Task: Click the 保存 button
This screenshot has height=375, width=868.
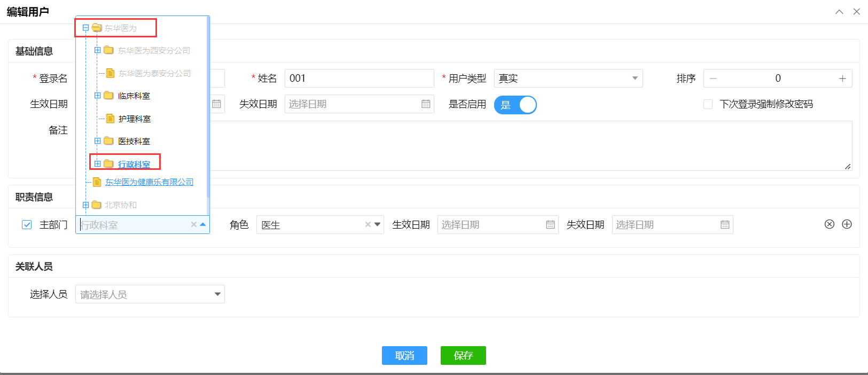Action: pos(463,356)
